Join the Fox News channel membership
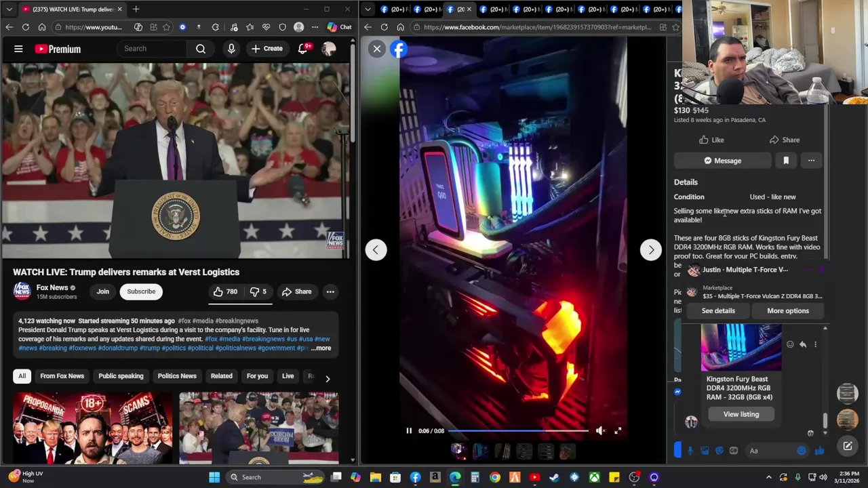The height and width of the screenshot is (488, 868). [102, 291]
